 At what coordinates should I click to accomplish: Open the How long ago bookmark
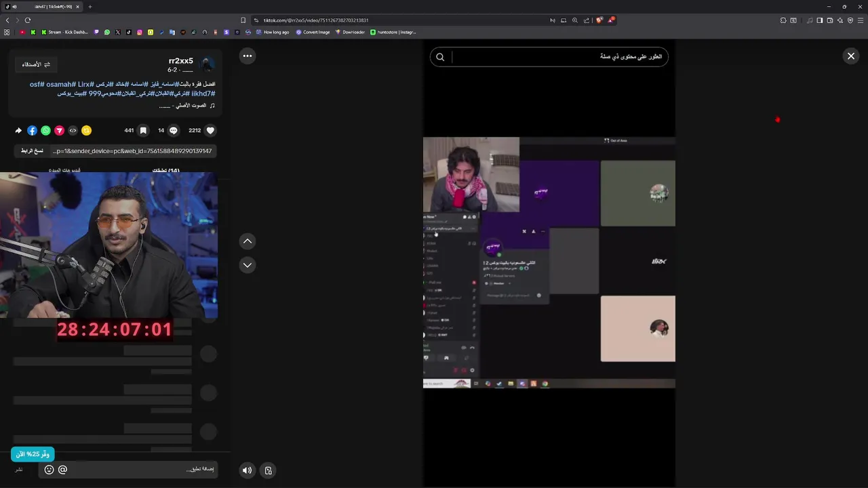pyautogui.click(x=271, y=32)
